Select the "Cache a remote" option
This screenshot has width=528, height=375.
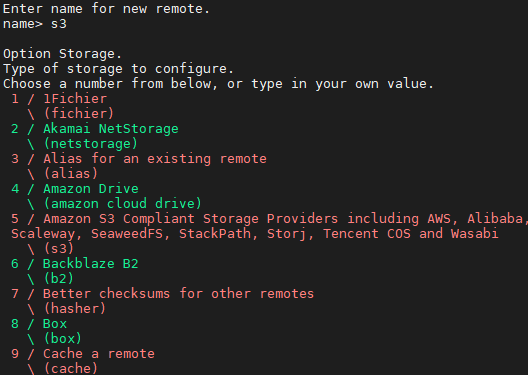tap(99, 354)
